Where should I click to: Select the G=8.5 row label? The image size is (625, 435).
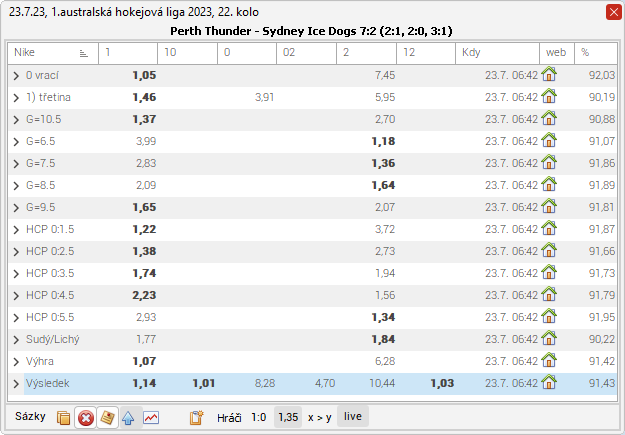click(x=41, y=185)
